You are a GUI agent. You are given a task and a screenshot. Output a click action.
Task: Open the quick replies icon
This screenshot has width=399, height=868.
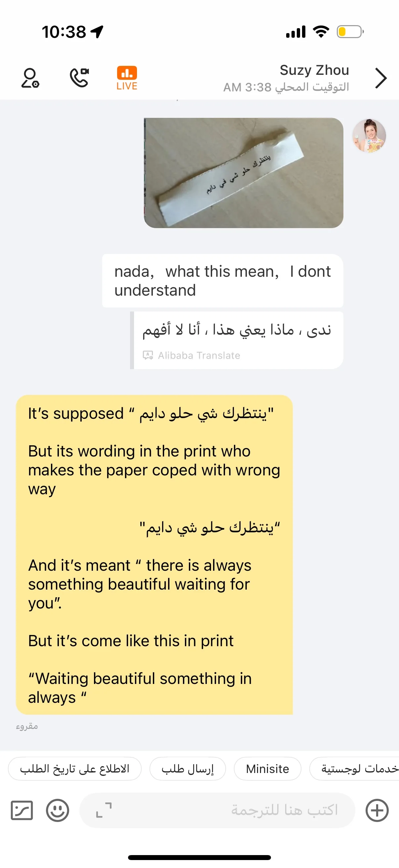coord(22,810)
